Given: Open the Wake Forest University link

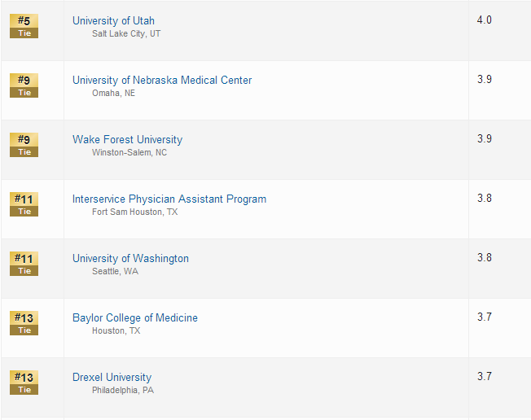Looking at the screenshot, I should 127,139.
